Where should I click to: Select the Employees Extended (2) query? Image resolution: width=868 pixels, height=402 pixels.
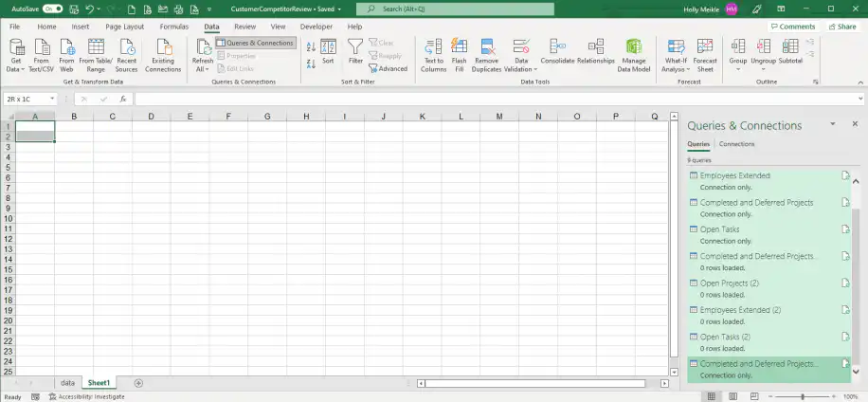click(x=769, y=316)
